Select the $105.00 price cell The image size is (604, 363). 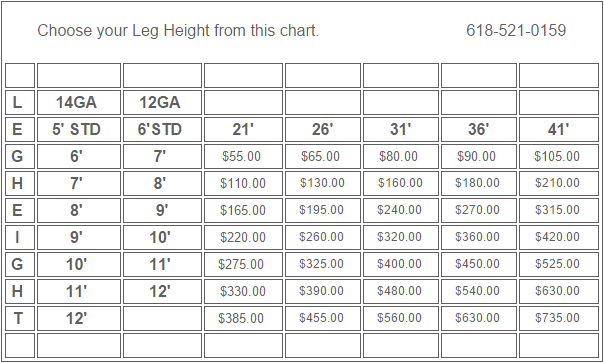[559, 156]
